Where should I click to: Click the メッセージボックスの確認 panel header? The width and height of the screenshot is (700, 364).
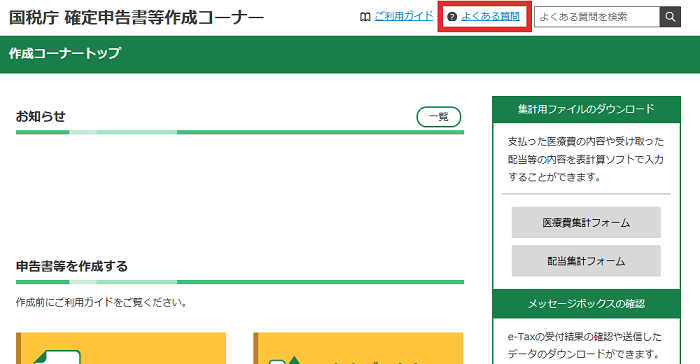[586, 304]
